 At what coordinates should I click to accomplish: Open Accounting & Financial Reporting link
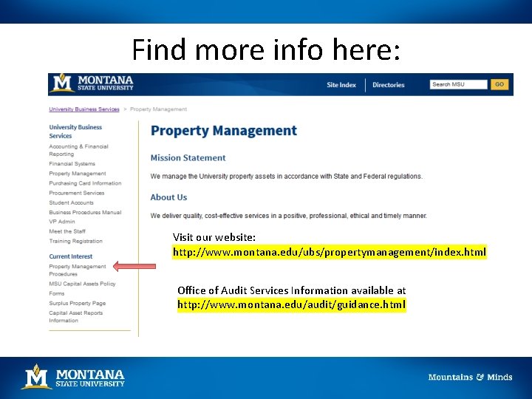click(x=78, y=150)
